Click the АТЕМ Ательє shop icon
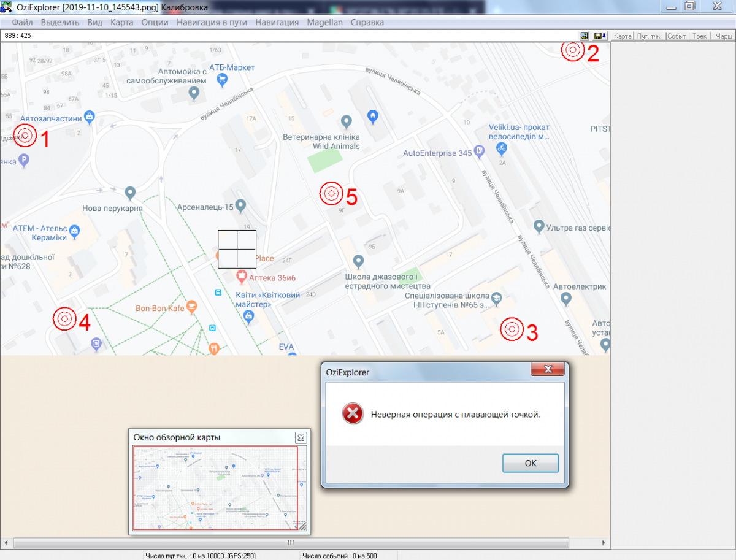Viewport: 736px width, 560px height. tap(75, 231)
